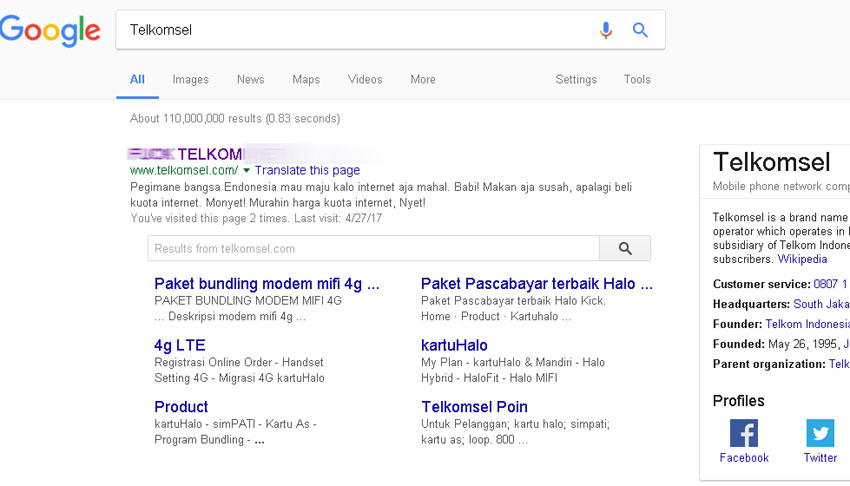Screen dimensions: 850x486
Task: Click the sitelinks search magnifier button
Action: pos(625,249)
